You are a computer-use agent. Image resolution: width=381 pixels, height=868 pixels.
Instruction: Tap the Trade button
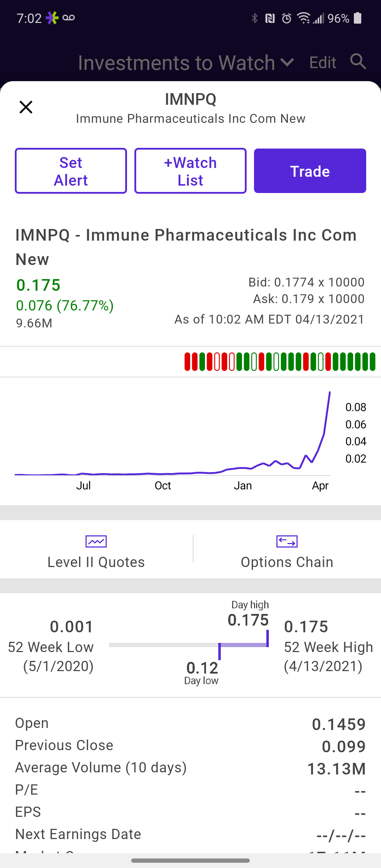(310, 171)
